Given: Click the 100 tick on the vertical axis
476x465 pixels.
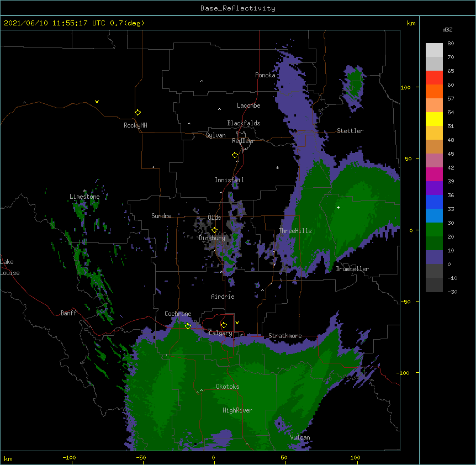Looking at the screenshot, I should click(x=405, y=88).
